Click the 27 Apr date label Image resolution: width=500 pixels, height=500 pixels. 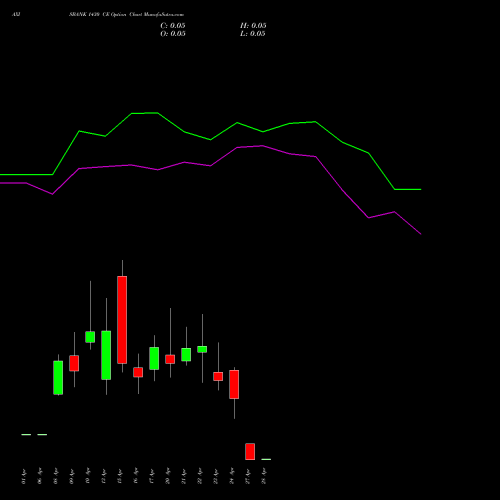click(248, 476)
